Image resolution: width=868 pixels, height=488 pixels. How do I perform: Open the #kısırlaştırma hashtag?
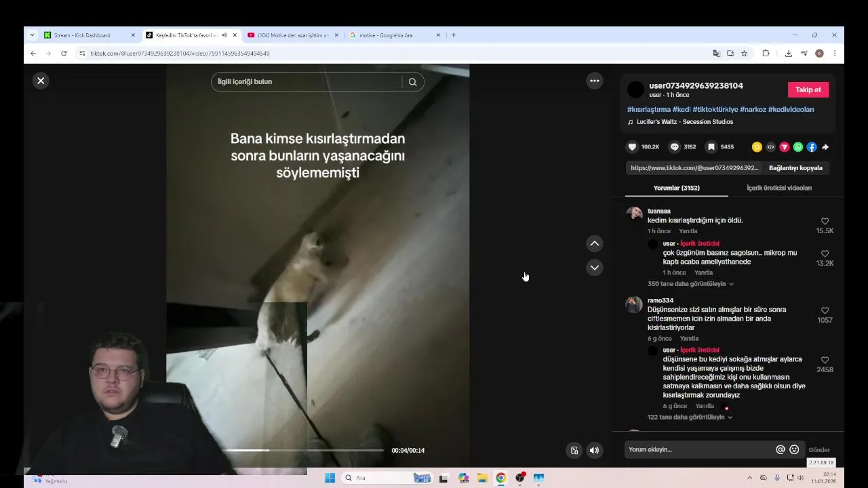pyautogui.click(x=649, y=109)
